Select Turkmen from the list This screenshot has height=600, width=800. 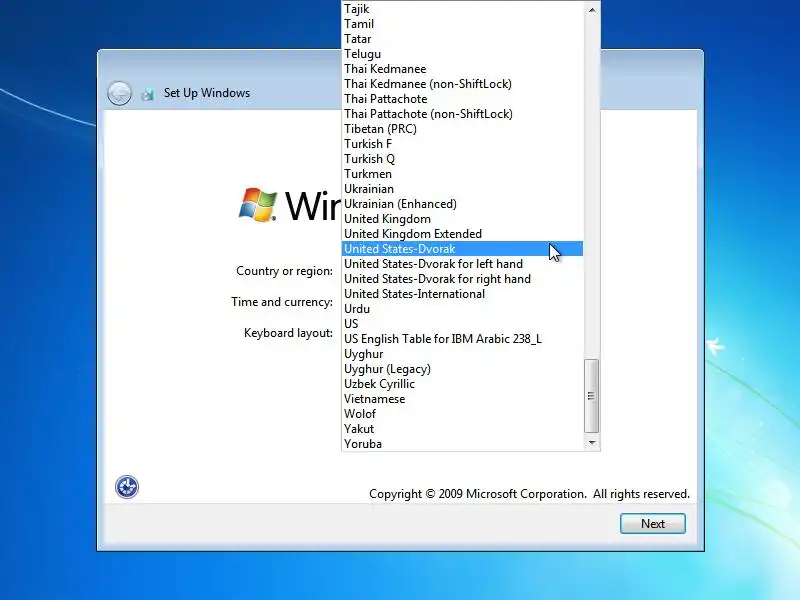(462, 174)
